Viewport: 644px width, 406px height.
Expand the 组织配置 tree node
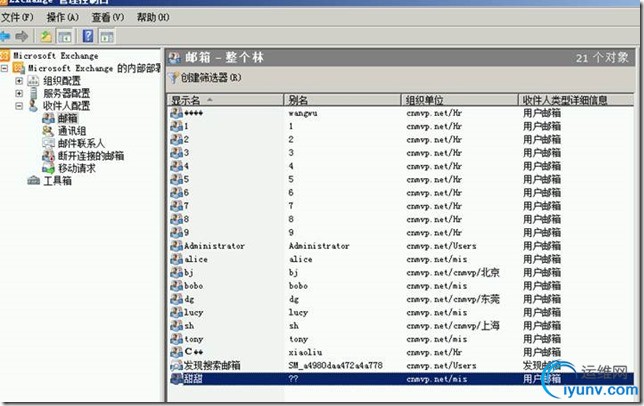(19, 81)
